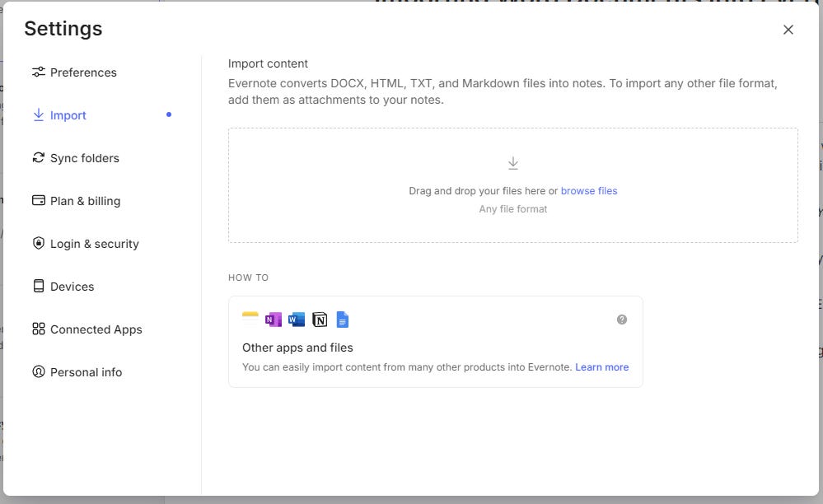823x504 pixels.
Task: Click the purple OneNote icon
Action: 274,319
